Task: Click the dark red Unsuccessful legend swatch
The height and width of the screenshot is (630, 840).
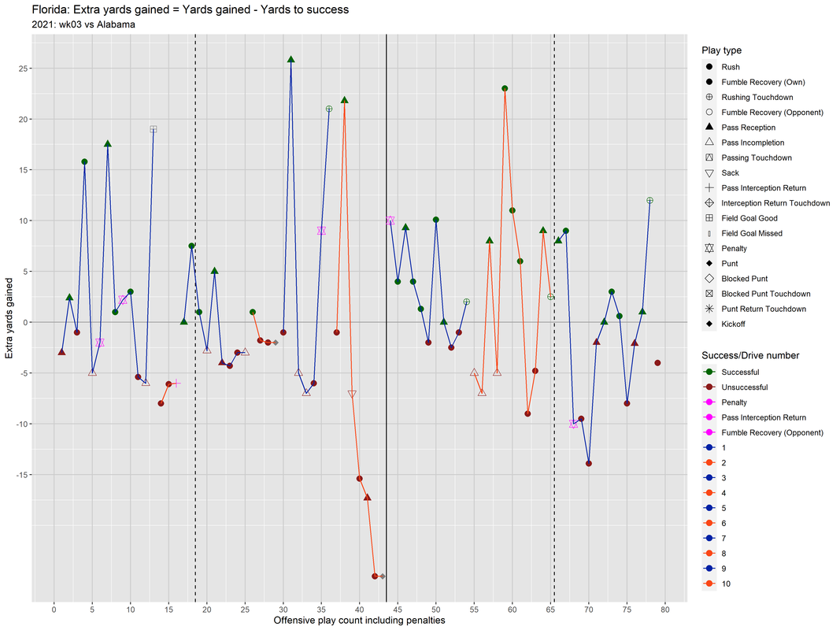Action: (709, 387)
